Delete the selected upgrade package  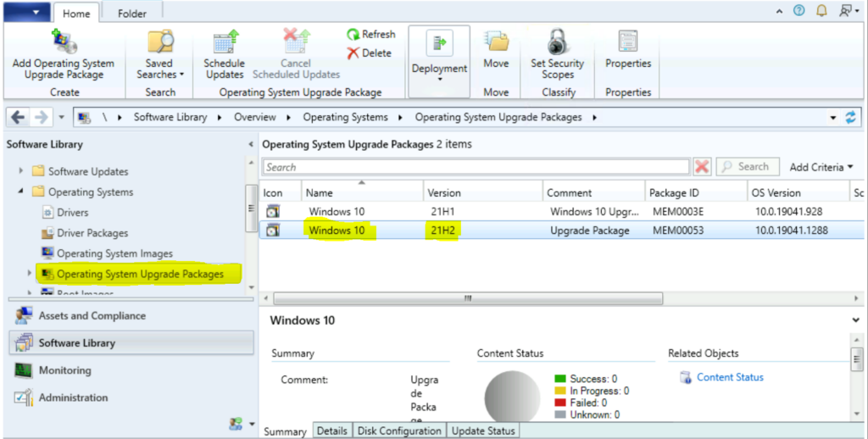tap(370, 53)
